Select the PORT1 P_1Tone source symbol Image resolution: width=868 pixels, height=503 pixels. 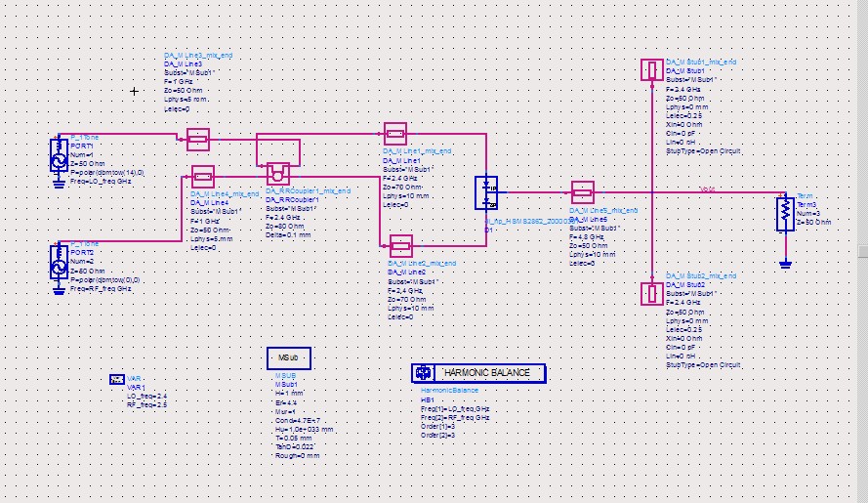tap(60, 155)
